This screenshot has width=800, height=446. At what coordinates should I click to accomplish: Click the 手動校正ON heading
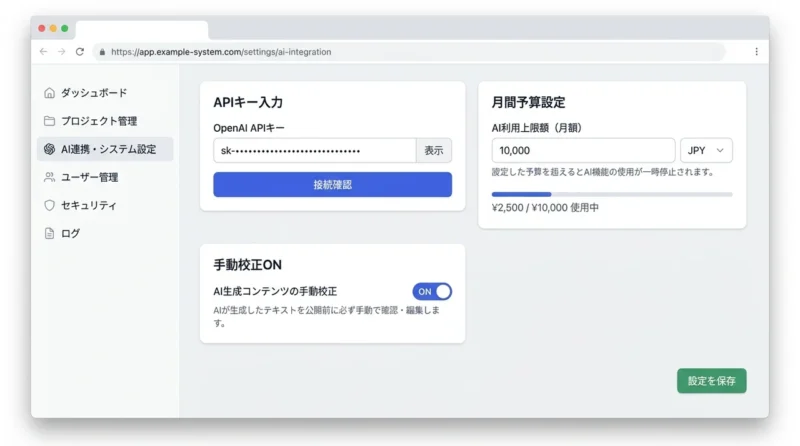click(x=247, y=265)
